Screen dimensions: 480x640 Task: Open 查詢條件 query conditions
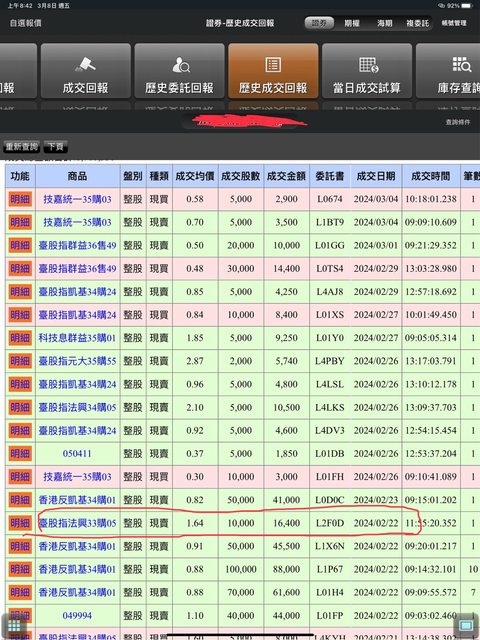pos(458,122)
